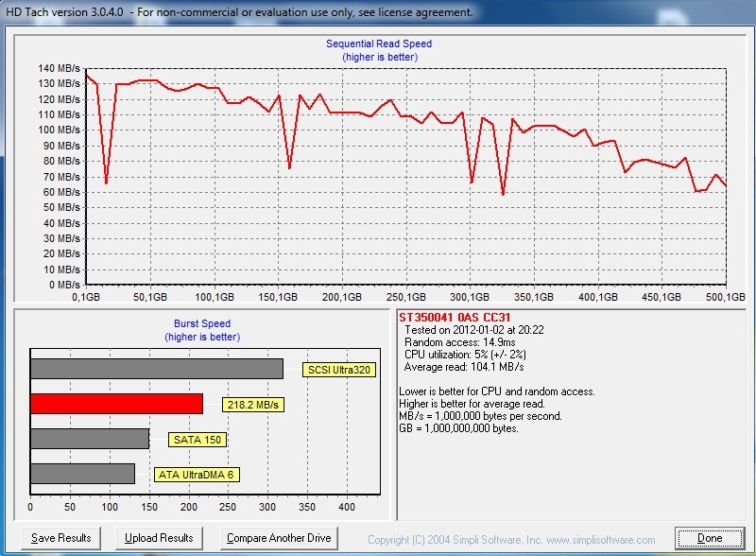
Task: Open the Upload Results button
Action: click(x=159, y=538)
